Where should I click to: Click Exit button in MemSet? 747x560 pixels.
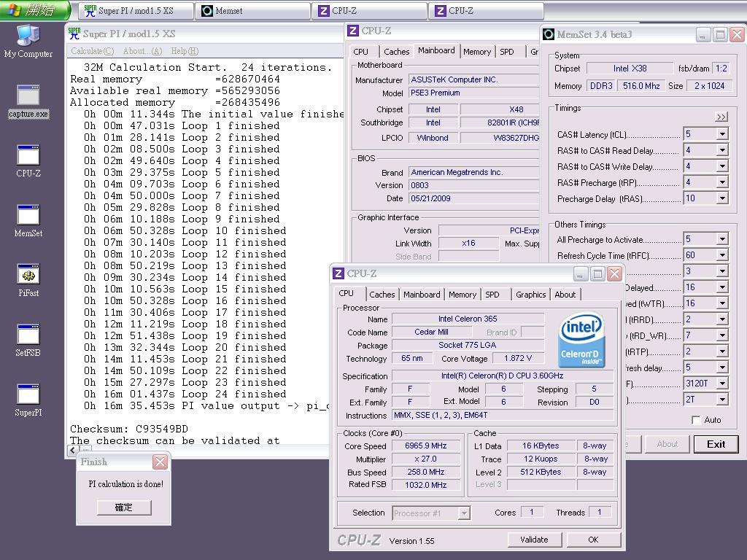(716, 444)
